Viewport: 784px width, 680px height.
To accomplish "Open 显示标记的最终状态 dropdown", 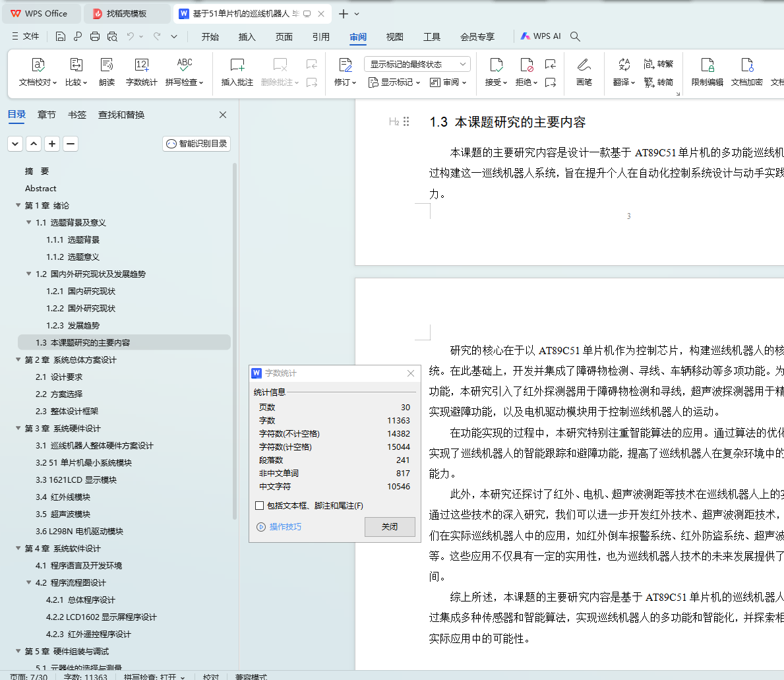I will point(417,64).
